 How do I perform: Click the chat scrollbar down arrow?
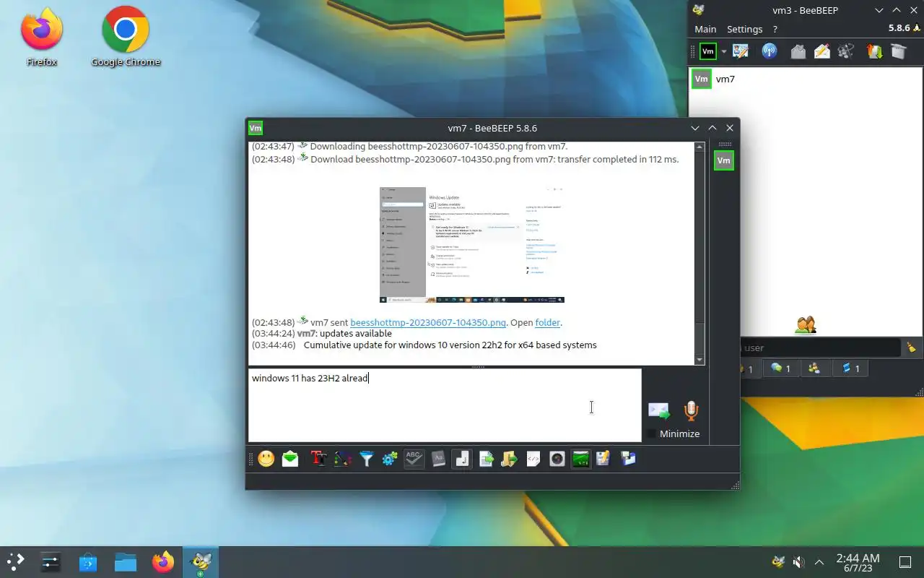(699, 360)
